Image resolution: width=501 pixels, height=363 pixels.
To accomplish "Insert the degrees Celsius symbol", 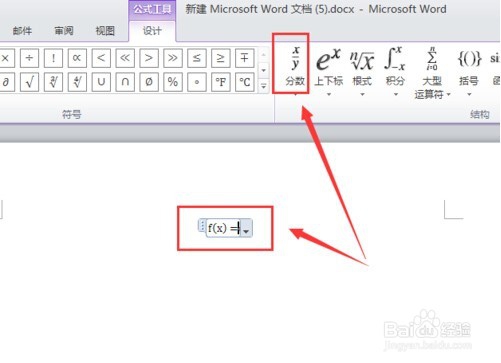I will [x=245, y=82].
